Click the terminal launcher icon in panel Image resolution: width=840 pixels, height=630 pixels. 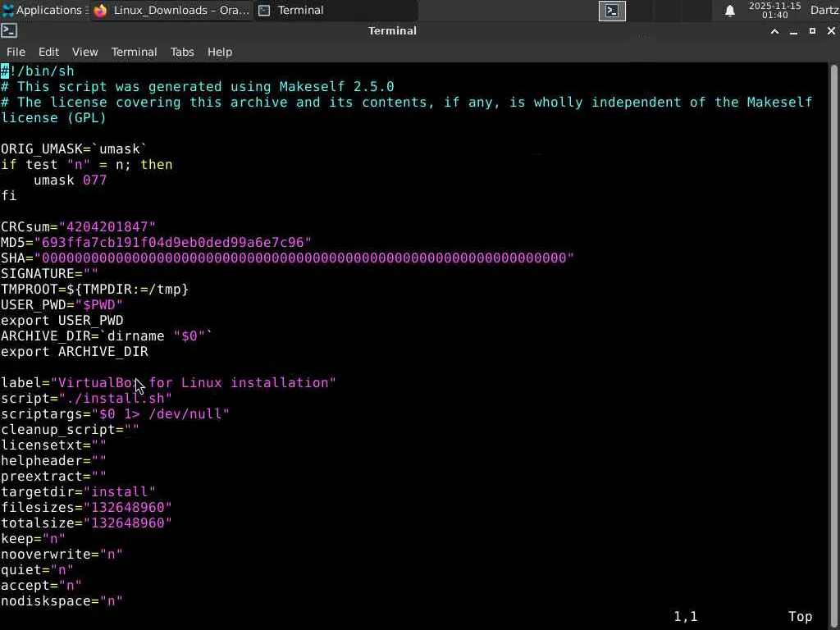click(612, 11)
